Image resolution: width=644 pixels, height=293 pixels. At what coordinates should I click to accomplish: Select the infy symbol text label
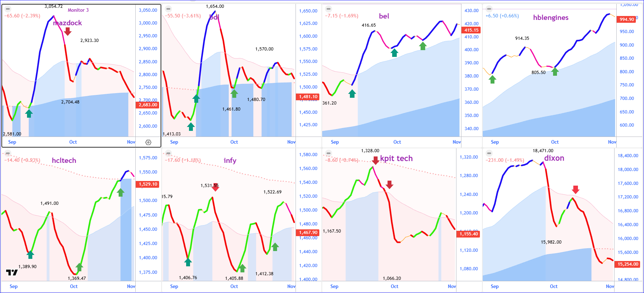click(230, 160)
